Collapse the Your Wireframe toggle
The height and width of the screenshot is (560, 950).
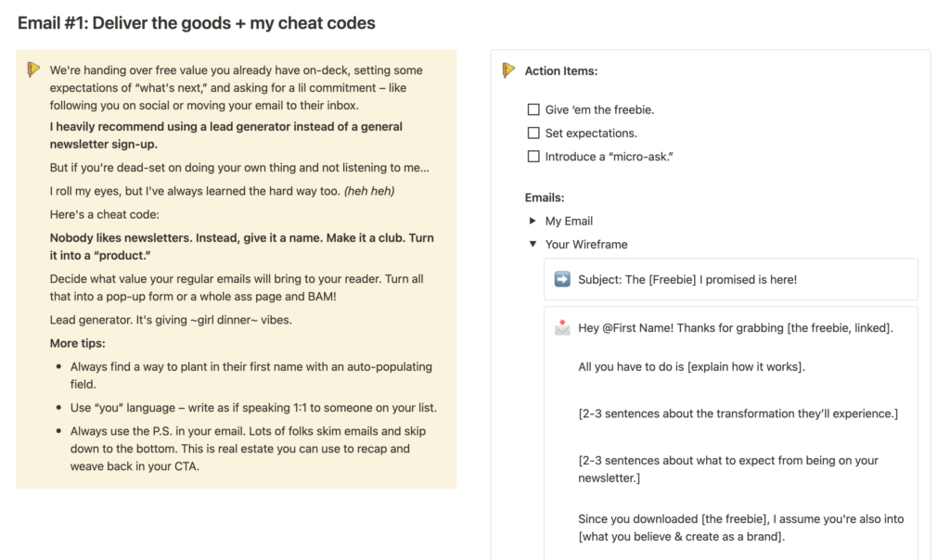pos(533,245)
